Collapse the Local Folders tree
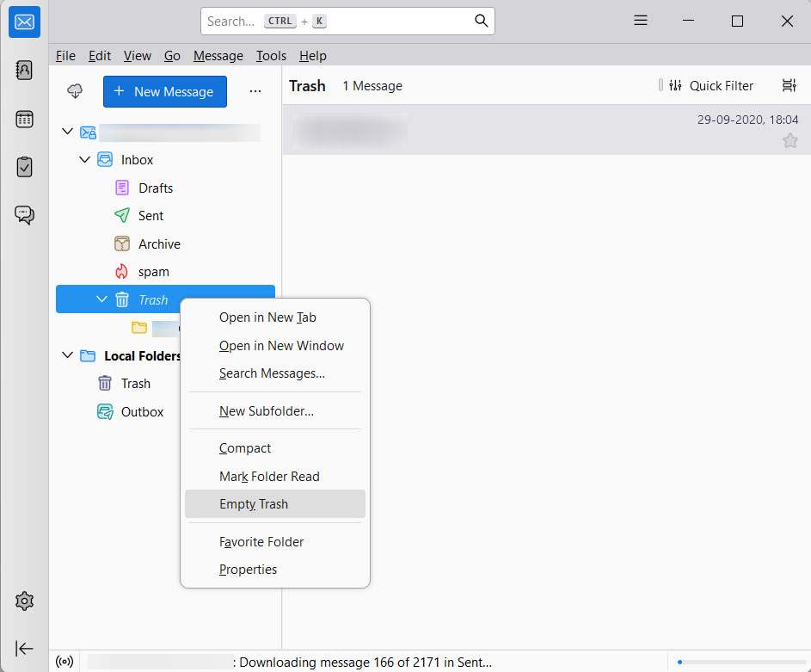This screenshot has width=811, height=672. pos(68,355)
